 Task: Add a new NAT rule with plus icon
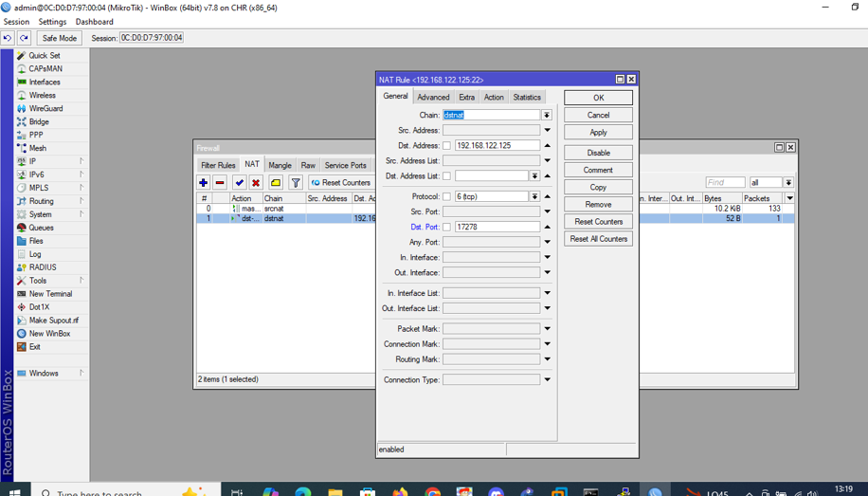tap(203, 182)
